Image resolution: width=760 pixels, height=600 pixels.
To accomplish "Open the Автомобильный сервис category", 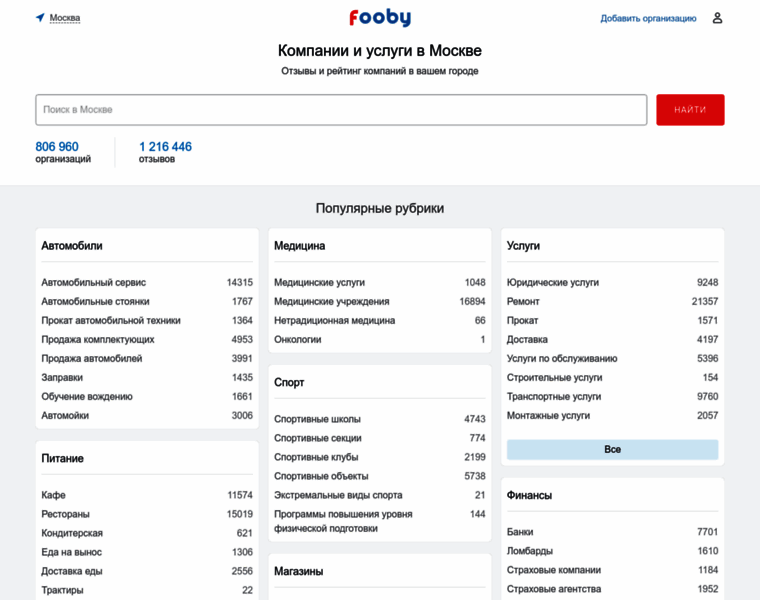I will [x=93, y=283].
